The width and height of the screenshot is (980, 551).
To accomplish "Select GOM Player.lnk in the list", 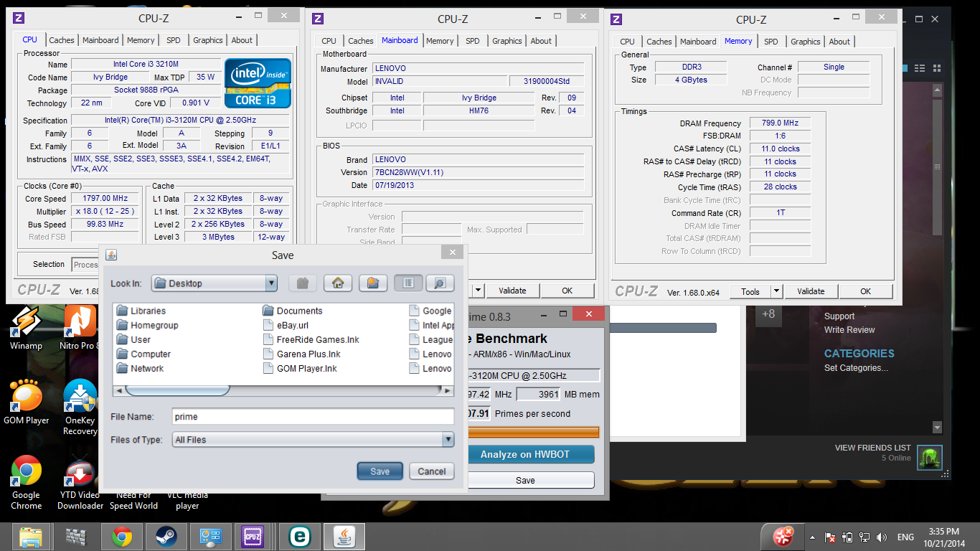I will (x=300, y=368).
